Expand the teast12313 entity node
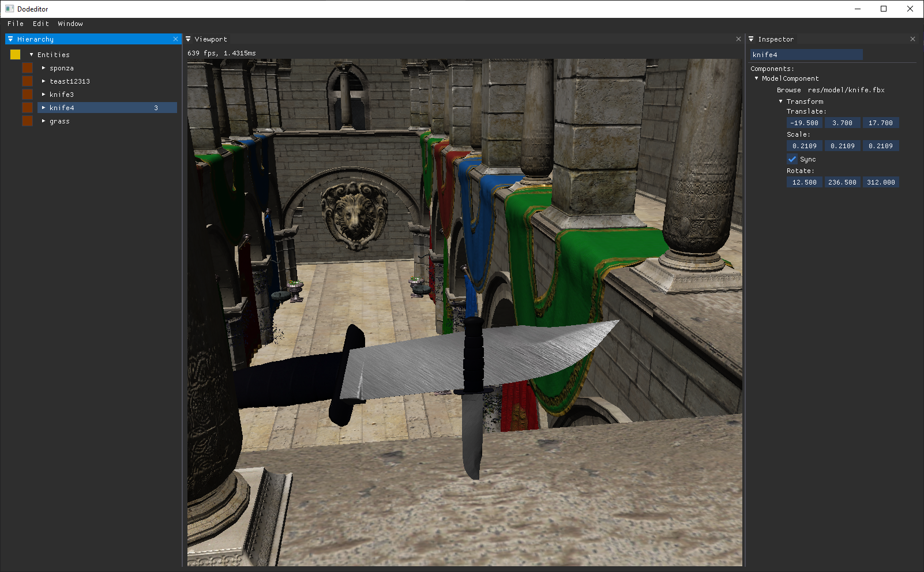The width and height of the screenshot is (924, 572). tap(43, 81)
